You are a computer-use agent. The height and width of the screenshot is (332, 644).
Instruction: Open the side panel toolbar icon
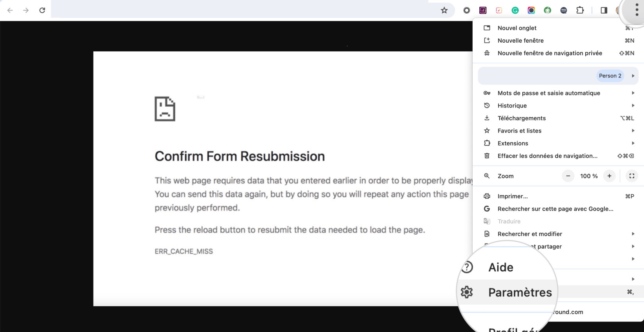coord(604,10)
